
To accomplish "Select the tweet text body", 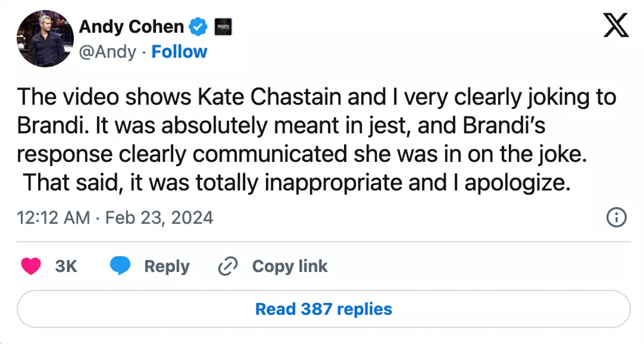I will (313, 139).
